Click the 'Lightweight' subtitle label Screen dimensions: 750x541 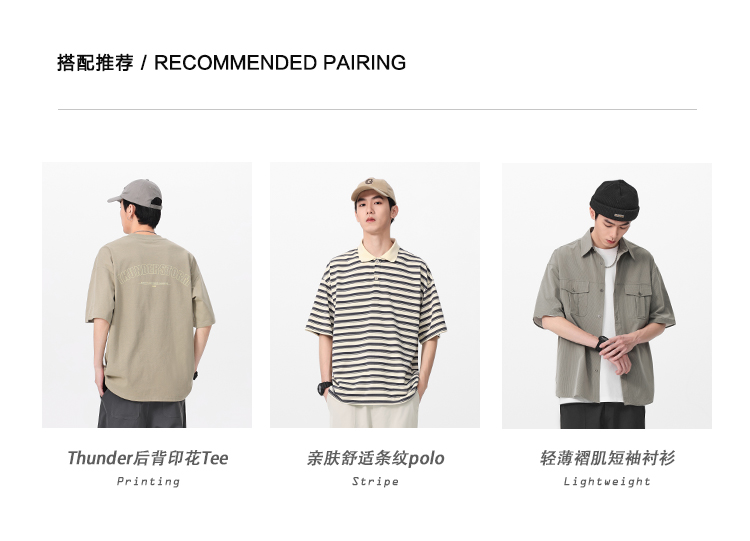(607, 481)
